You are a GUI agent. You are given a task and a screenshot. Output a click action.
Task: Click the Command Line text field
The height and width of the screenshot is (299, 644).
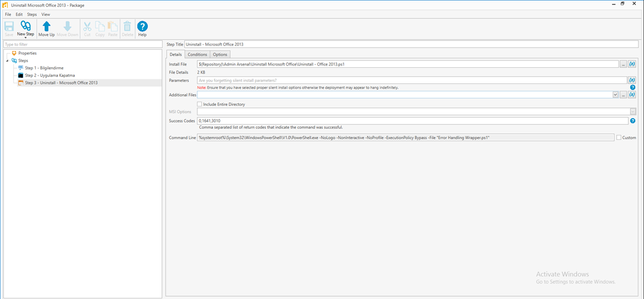click(x=406, y=138)
